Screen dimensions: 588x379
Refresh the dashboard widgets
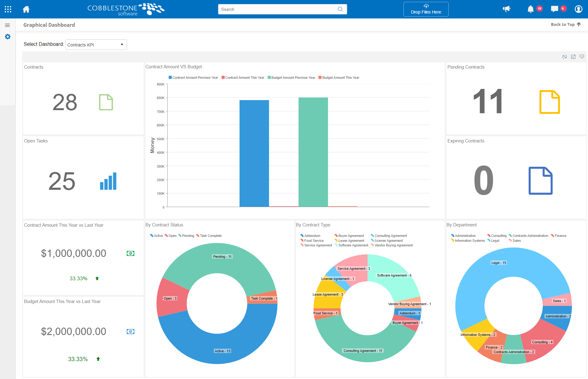[565, 57]
